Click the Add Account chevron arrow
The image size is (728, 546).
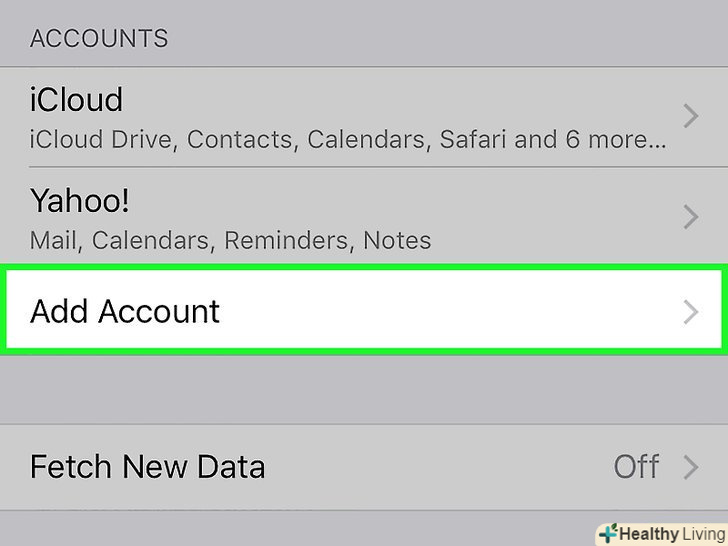690,312
